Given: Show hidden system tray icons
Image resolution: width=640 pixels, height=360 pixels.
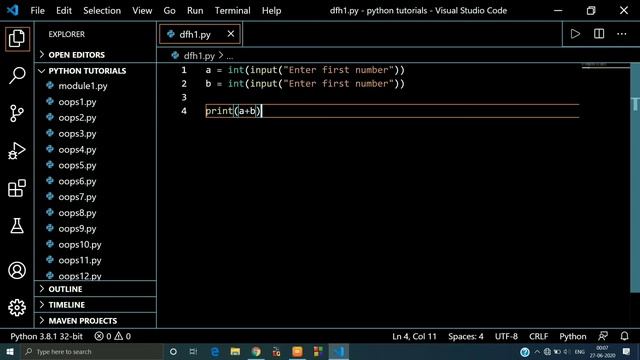Looking at the screenshot, I should coord(537,351).
